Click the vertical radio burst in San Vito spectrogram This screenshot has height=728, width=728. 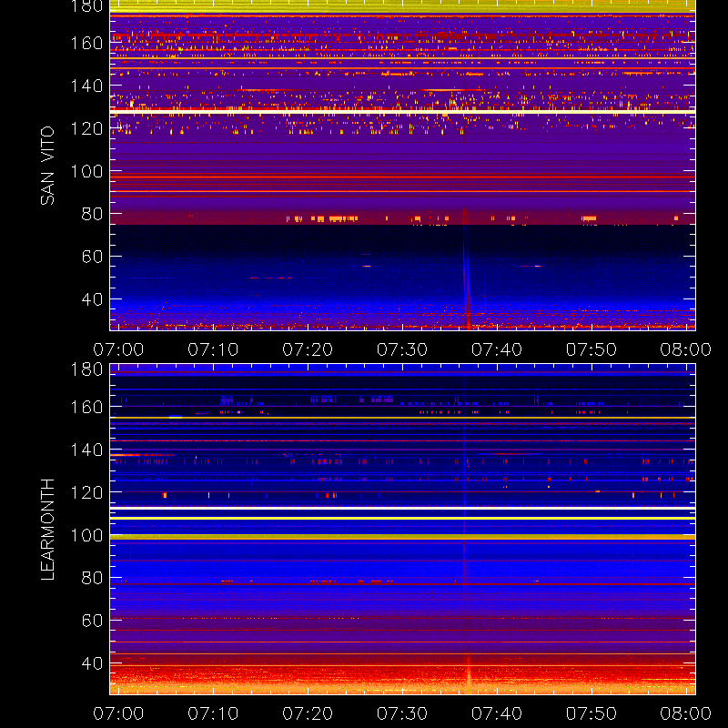click(x=467, y=269)
